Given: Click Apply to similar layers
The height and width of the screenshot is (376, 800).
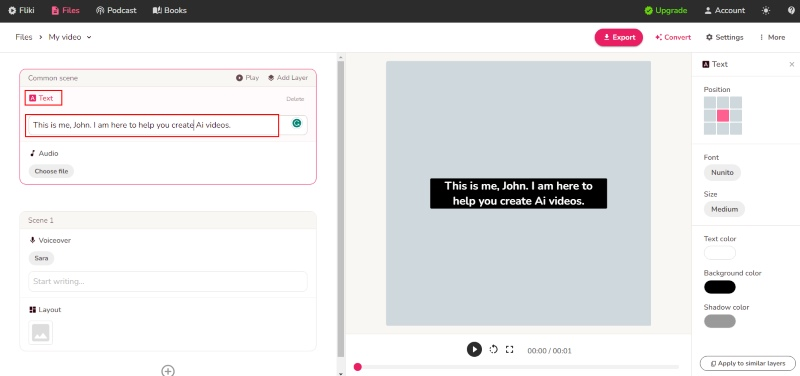Looking at the screenshot, I should click(x=747, y=363).
